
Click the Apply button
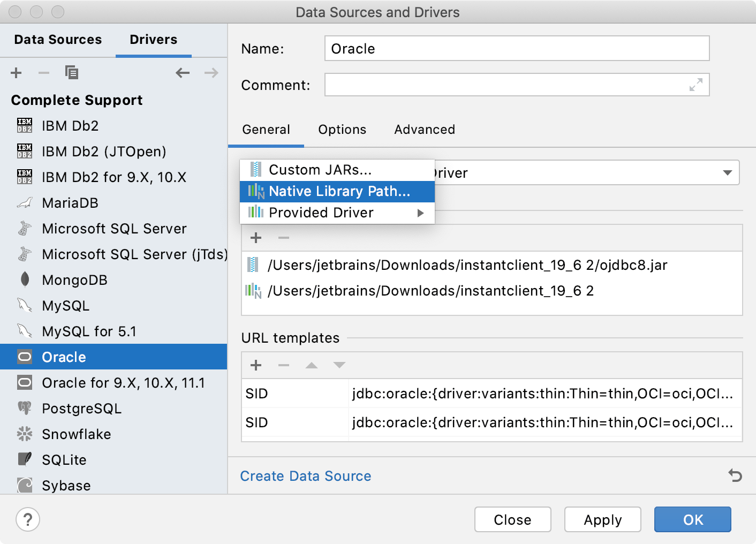tap(602, 519)
